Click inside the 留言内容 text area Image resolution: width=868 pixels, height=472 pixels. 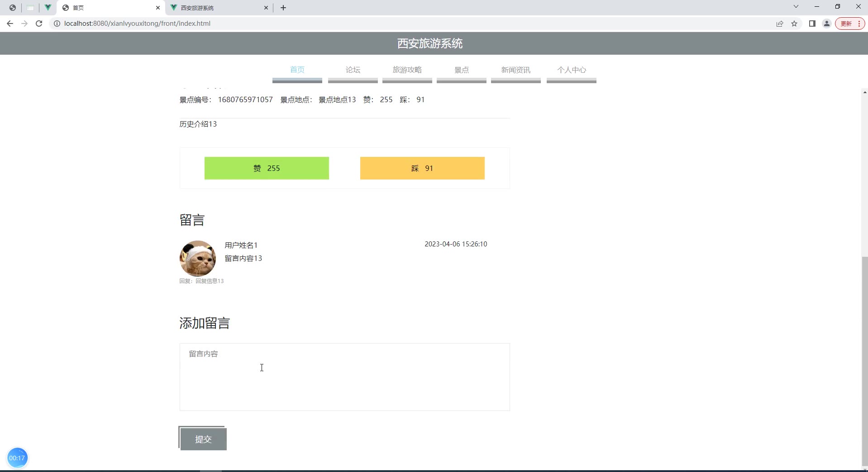click(x=345, y=377)
